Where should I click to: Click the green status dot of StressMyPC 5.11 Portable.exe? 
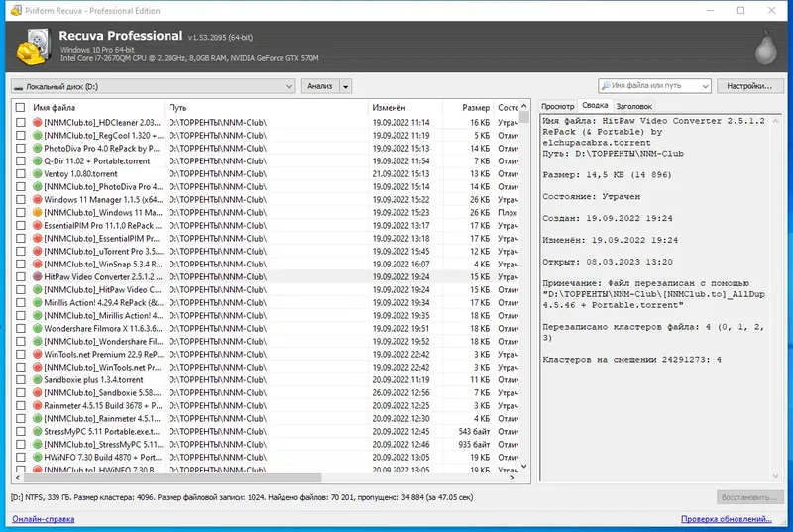click(37, 432)
